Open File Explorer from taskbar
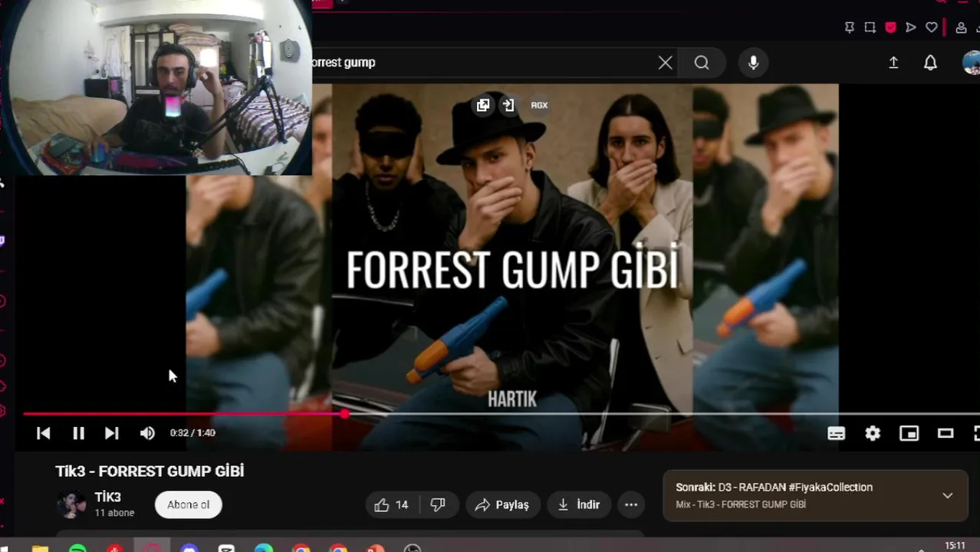The height and width of the screenshot is (552, 980). point(40,549)
